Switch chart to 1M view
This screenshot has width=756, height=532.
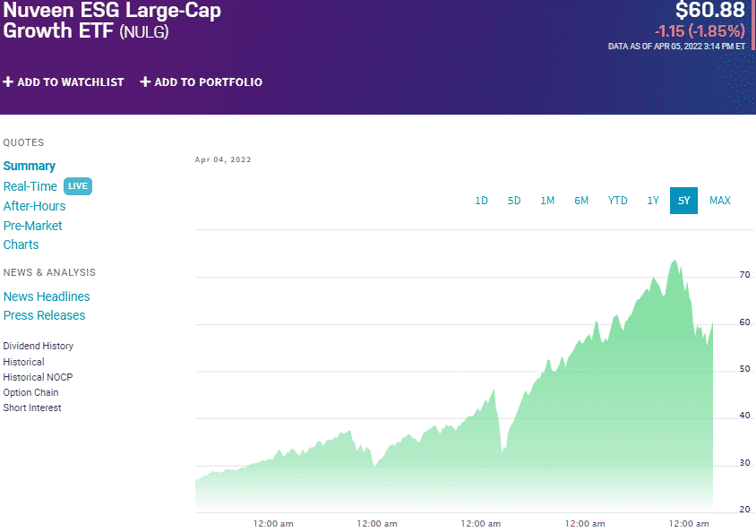[x=547, y=201]
